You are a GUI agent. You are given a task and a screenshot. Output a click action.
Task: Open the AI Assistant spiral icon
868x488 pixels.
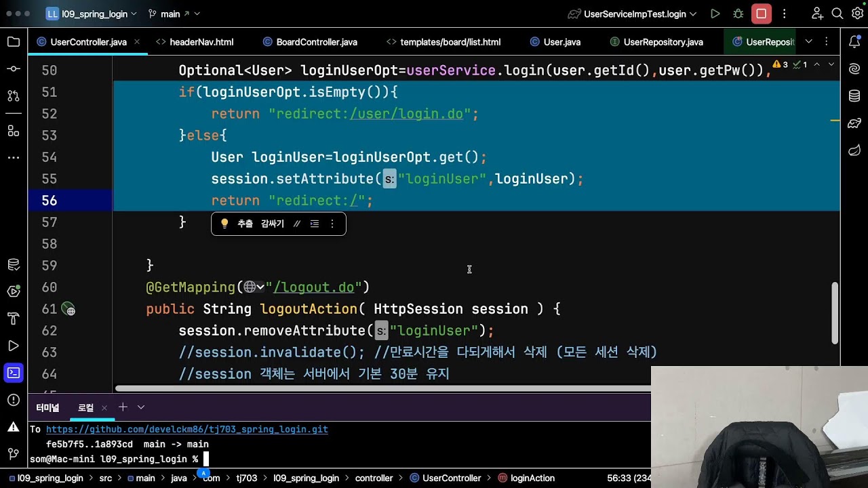(854, 69)
